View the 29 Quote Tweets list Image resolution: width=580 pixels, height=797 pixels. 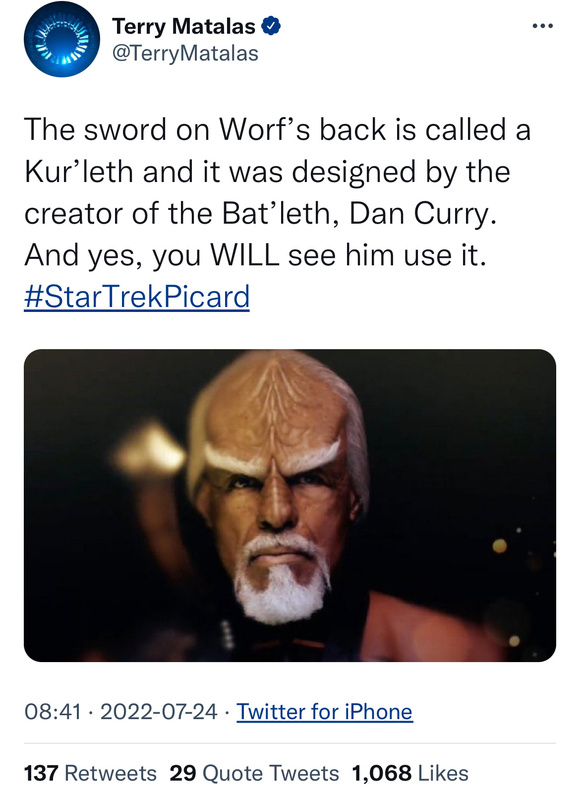tap(254, 773)
